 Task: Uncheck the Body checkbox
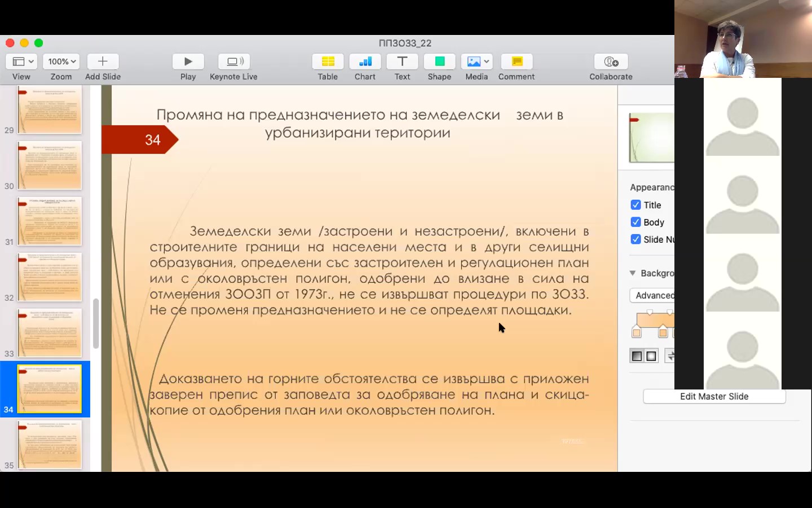coord(636,222)
